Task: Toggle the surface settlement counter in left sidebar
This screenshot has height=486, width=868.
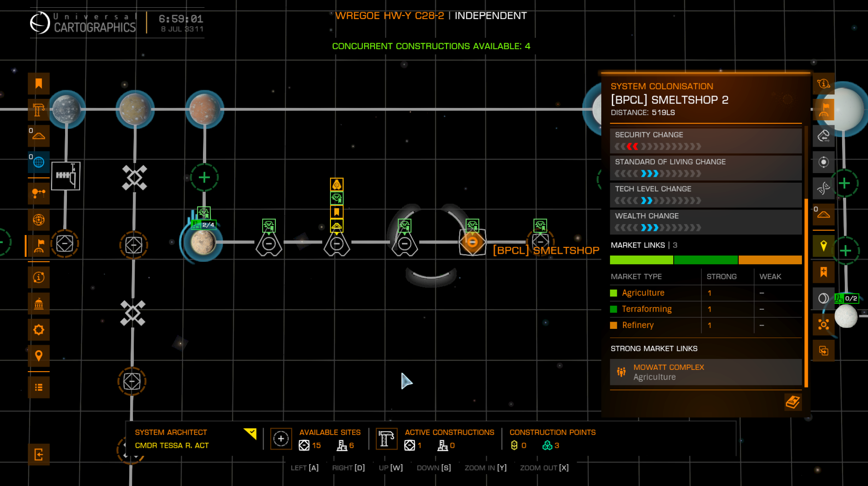Action: click(x=39, y=136)
